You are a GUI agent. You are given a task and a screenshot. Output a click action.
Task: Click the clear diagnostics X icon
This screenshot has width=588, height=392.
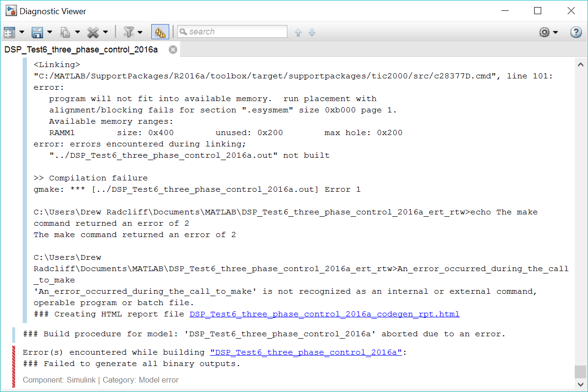click(x=93, y=32)
